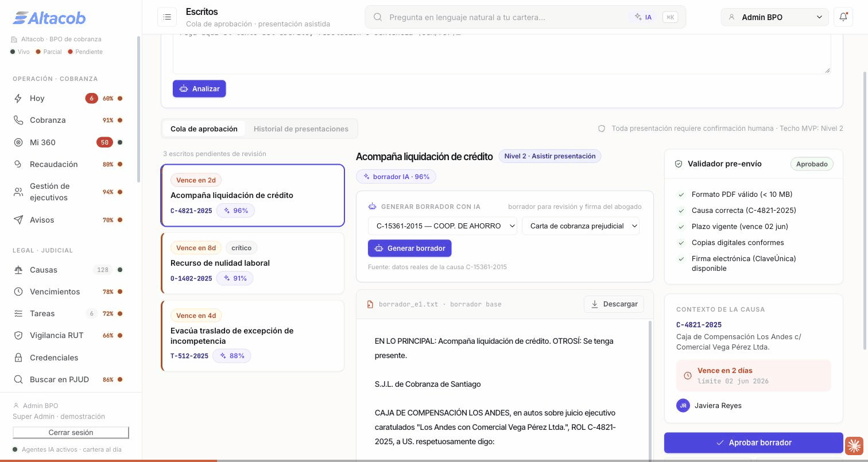Click the IA badge in search bar

click(x=644, y=17)
